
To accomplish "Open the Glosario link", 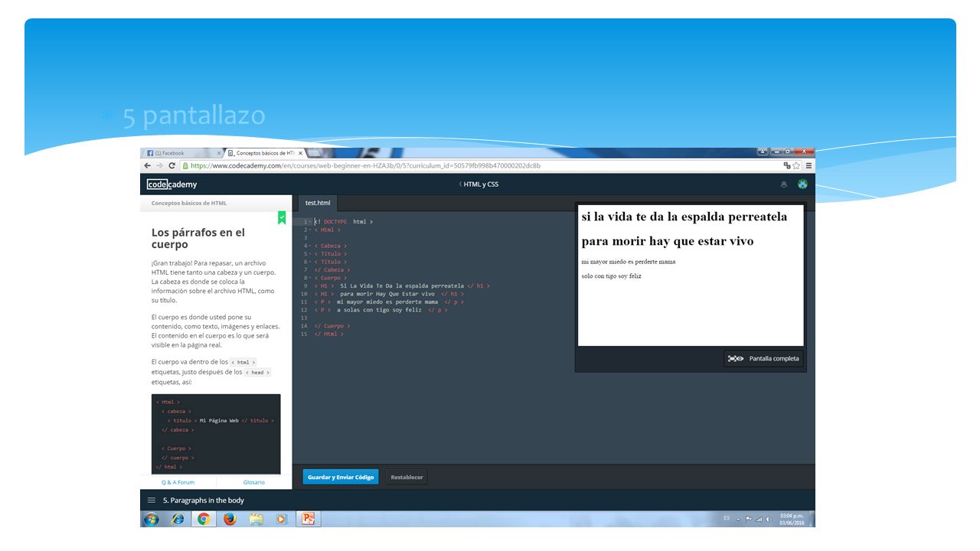I will pos(254,482).
